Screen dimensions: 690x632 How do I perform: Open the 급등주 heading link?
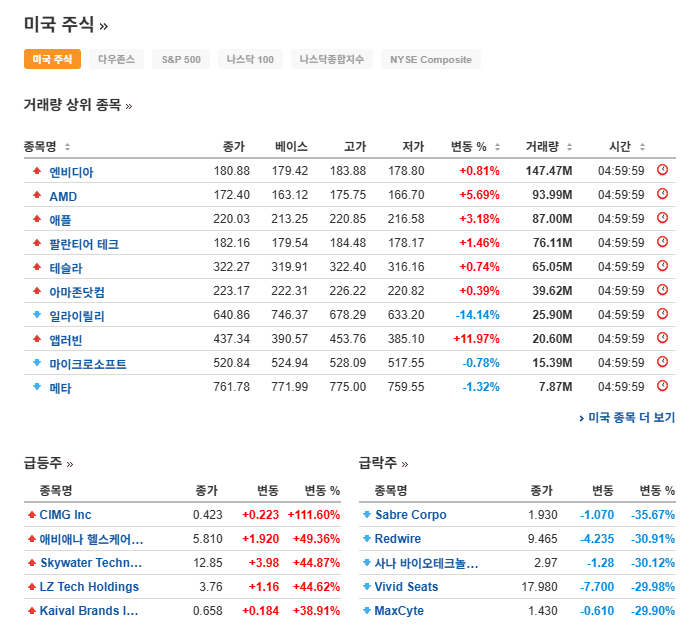click(x=48, y=463)
